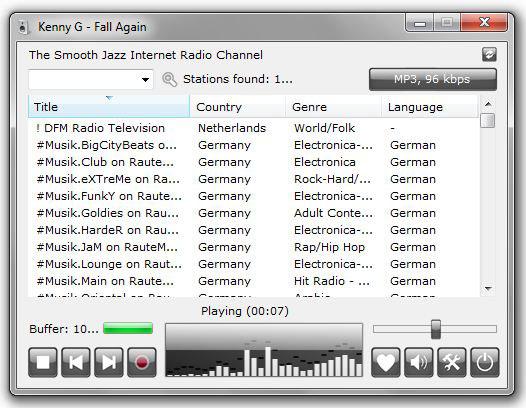The image size is (526, 408).
Task: Click the green buffer progress bar
Action: coord(128,328)
